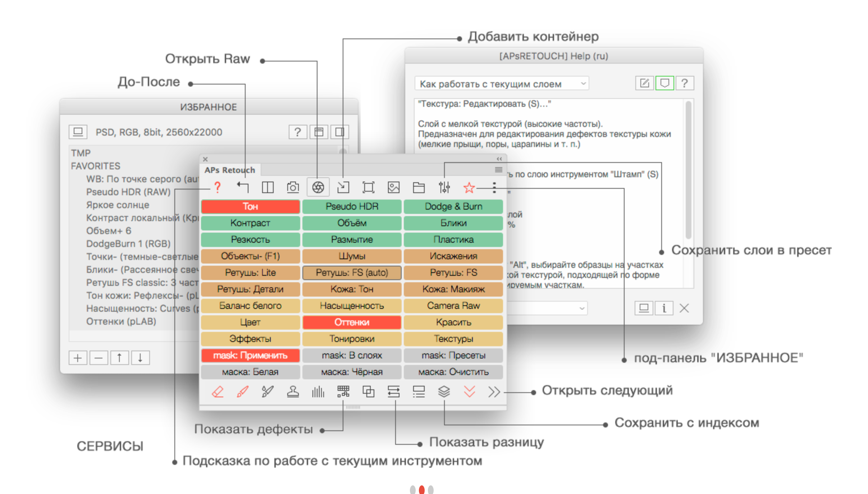Viewport: 868px width, 494px height.
Task: Click the red Оттенки button
Action: pos(352,322)
